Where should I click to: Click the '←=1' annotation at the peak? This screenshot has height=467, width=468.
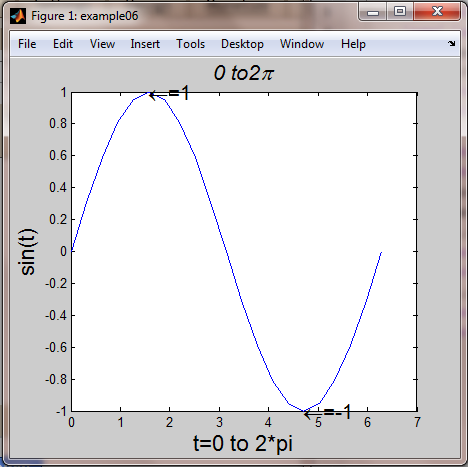coord(169,93)
